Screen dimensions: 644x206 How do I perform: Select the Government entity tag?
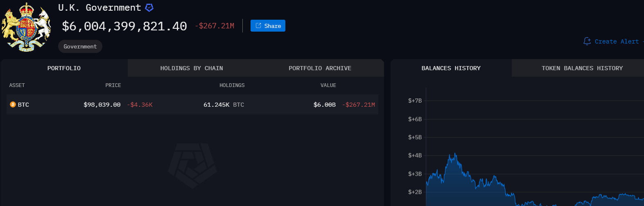(80, 46)
